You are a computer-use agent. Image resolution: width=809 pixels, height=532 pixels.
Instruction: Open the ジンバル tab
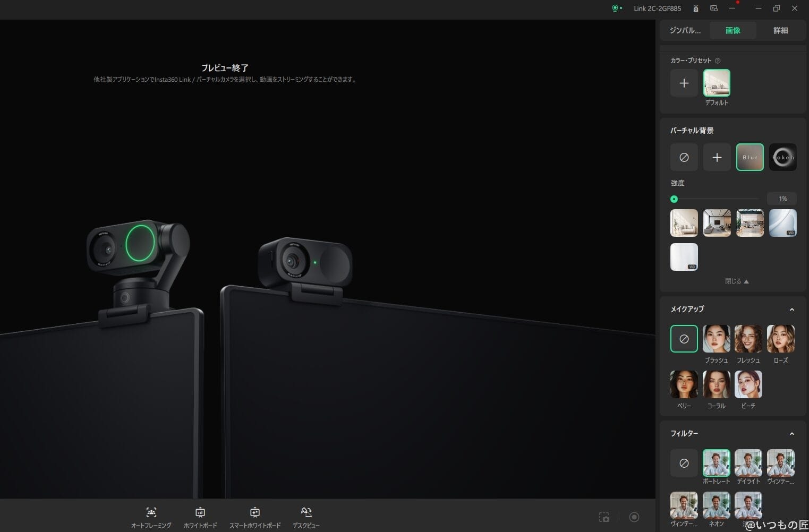685,30
